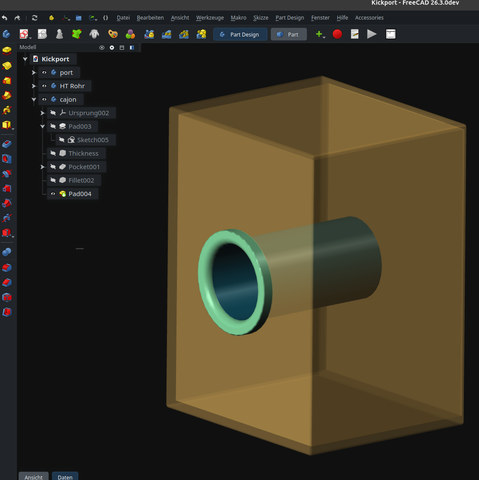479x480 pixels.
Task: Open the Werkzeuge menu
Action: click(x=210, y=18)
